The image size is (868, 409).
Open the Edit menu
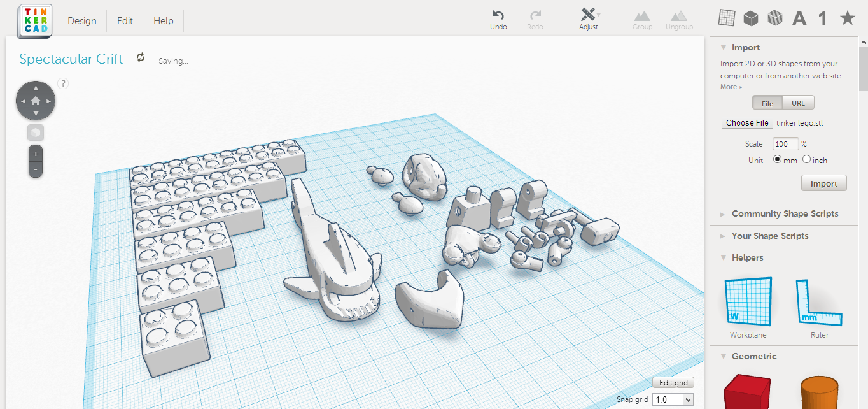click(124, 20)
